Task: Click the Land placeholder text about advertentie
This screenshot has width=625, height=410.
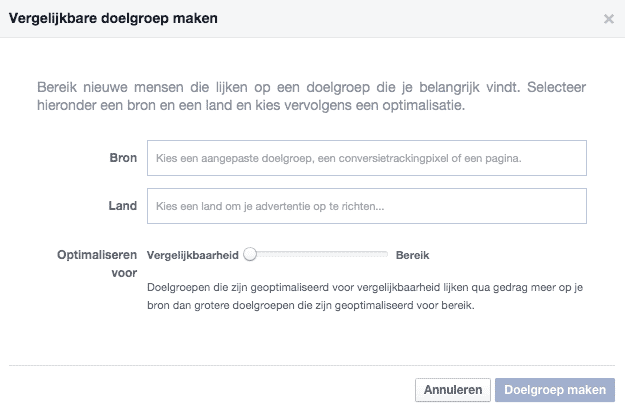Action: (270, 206)
